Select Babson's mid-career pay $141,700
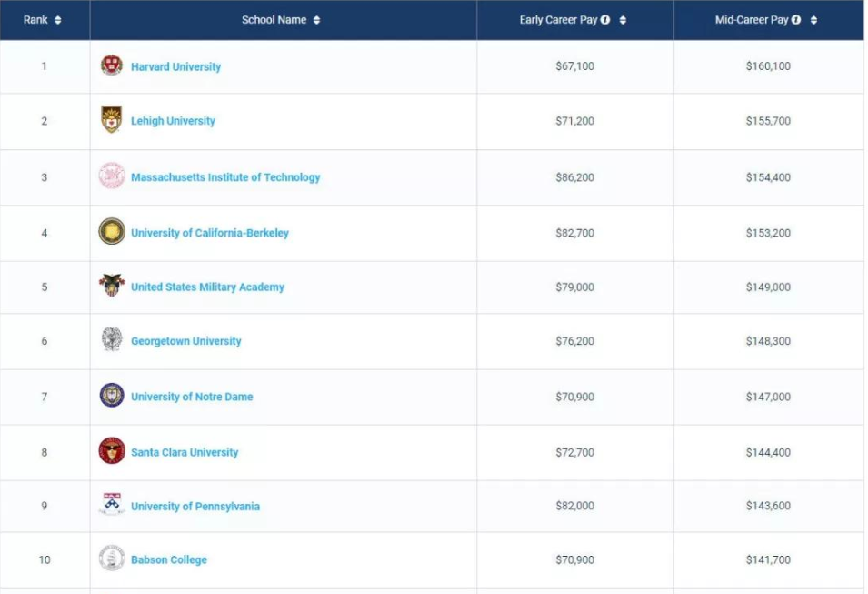This screenshot has width=868, height=594. pos(768,559)
